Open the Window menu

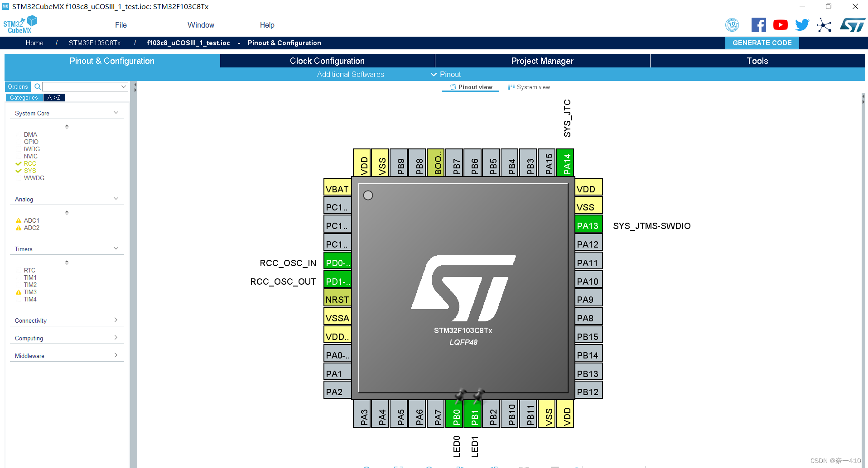pyautogui.click(x=201, y=25)
